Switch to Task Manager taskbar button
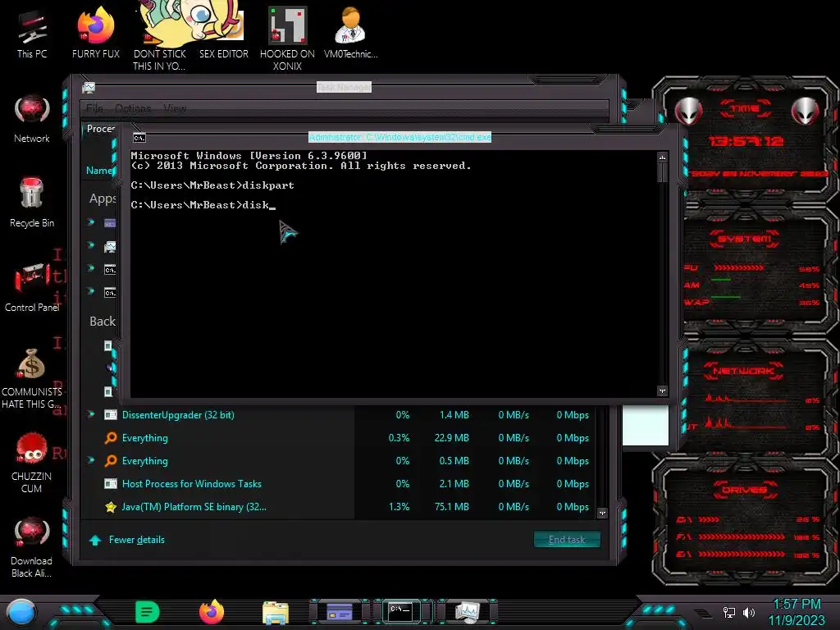Viewport: 840px width, 630px height. [x=467, y=612]
